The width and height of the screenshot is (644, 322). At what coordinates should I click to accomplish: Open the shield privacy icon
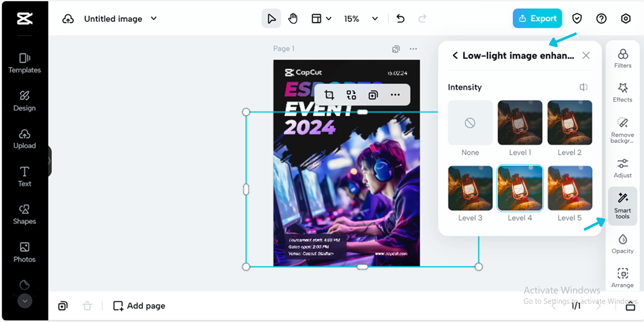click(577, 19)
